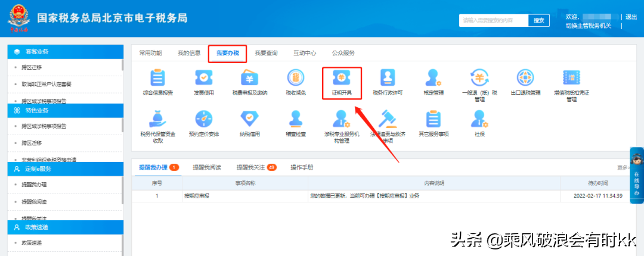The height and width of the screenshot is (256, 644).
Task: Click the search input field in header
Action: click(x=494, y=20)
